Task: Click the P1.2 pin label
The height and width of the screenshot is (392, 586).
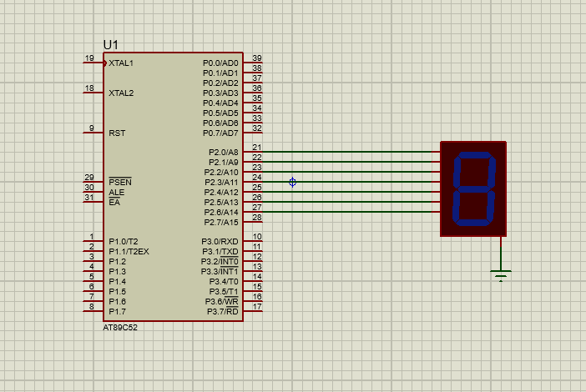Action: 118,262
